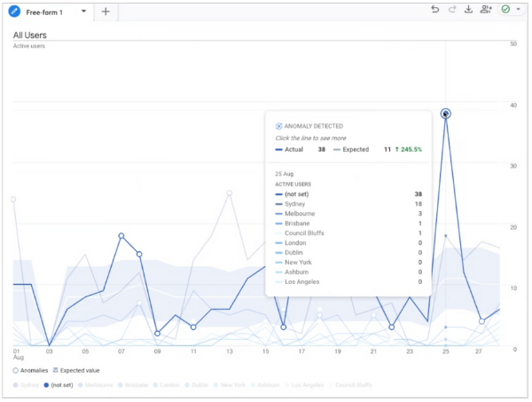Toggle the Los Angeles series in legend

[x=304, y=385]
